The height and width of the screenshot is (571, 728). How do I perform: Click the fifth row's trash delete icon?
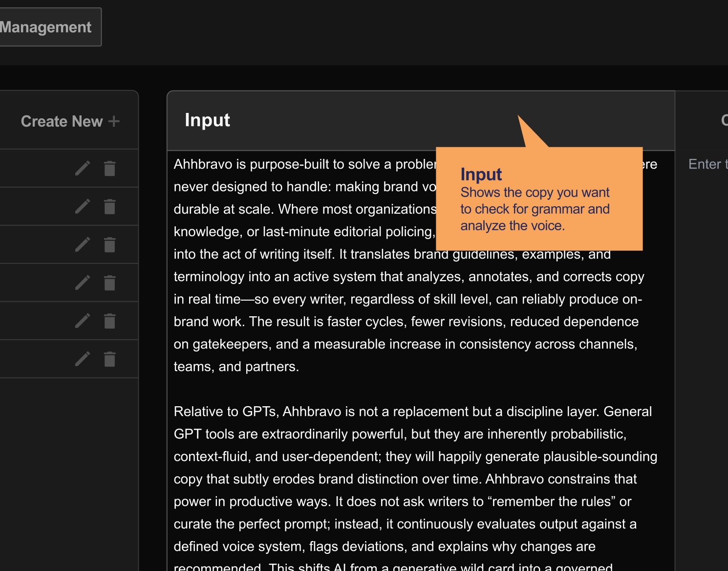point(110,321)
